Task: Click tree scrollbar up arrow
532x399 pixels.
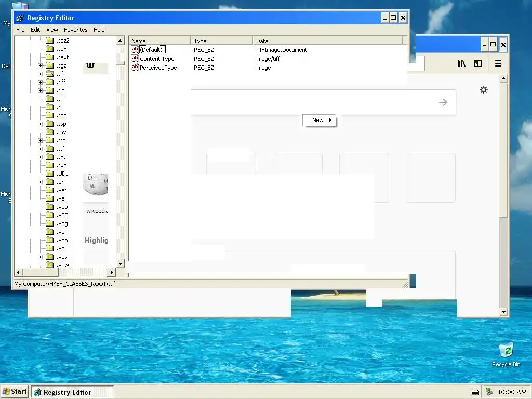Action: click(120, 41)
